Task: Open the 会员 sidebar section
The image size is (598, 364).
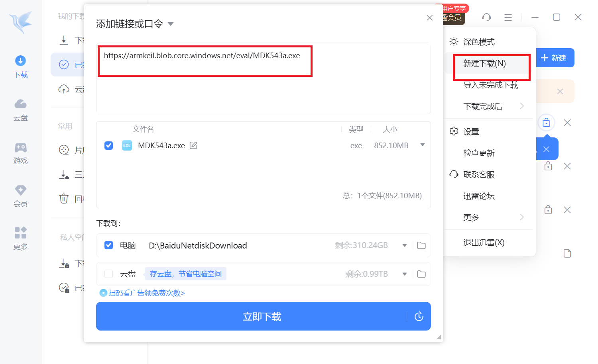Action: (21, 196)
